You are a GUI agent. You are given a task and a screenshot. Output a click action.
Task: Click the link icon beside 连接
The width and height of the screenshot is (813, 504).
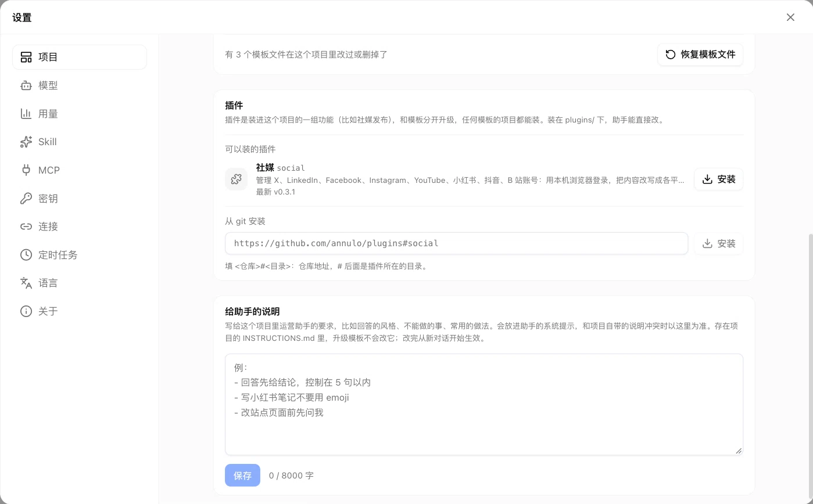pos(26,226)
